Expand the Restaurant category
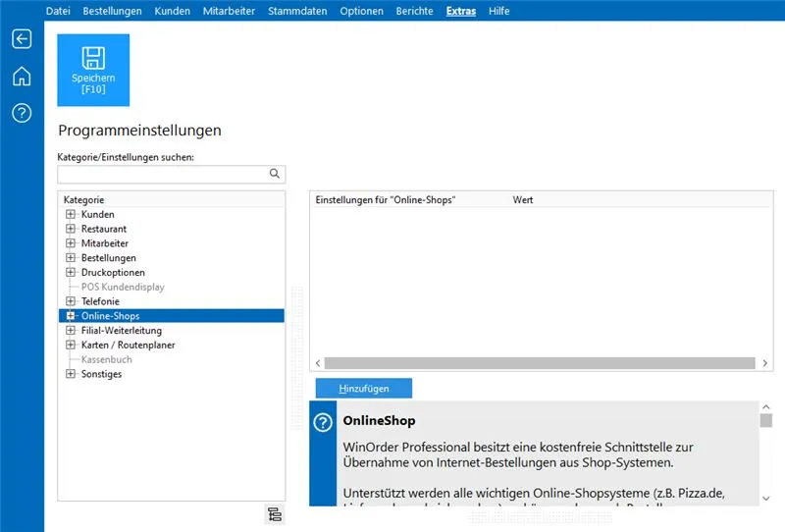This screenshot has width=785, height=532. 71,229
